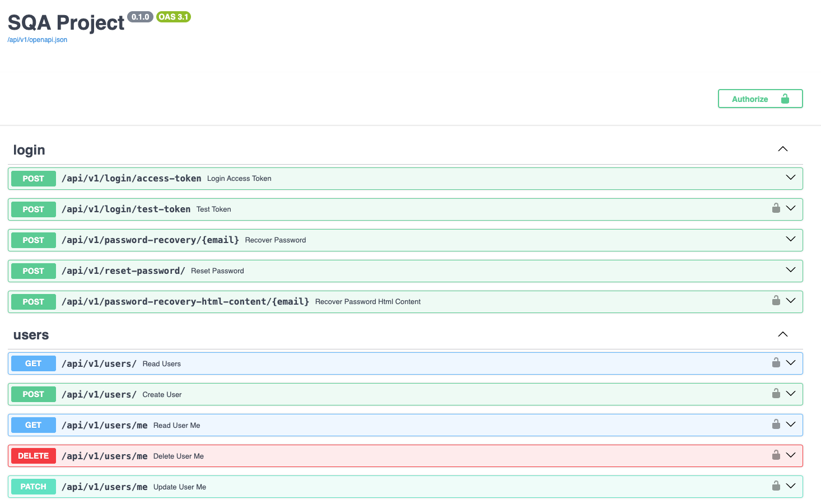
Task: Click the lock icon on Test Token row
Action: (776, 208)
